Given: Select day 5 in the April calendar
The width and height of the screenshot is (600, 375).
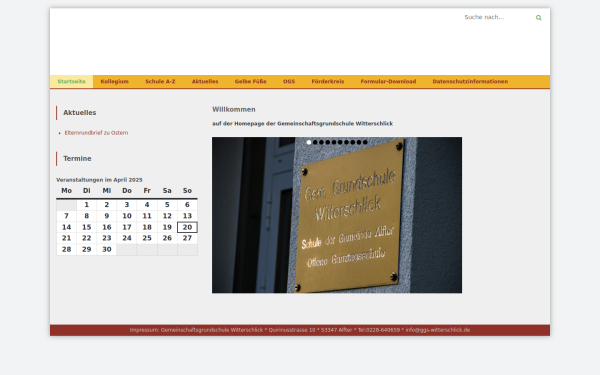Looking at the screenshot, I should click(167, 205).
